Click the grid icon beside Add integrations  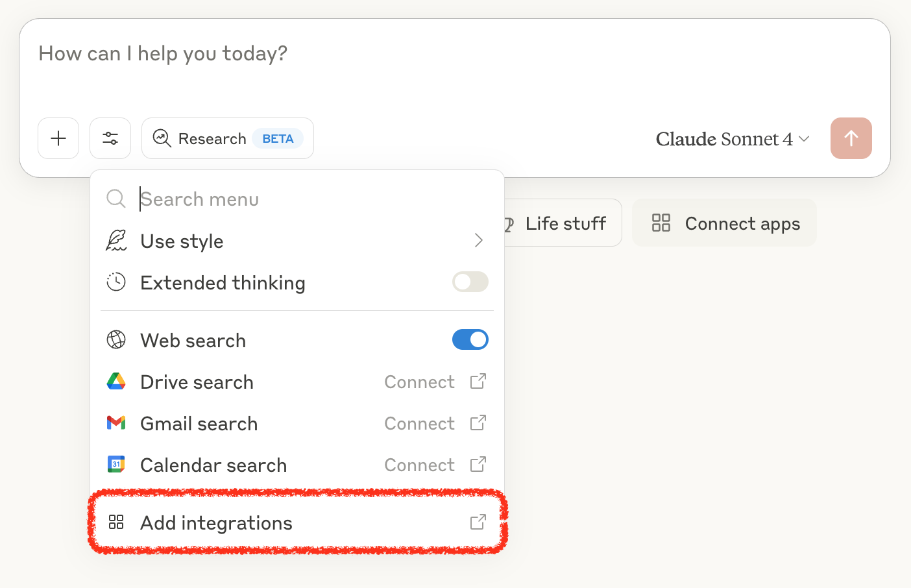[116, 522]
